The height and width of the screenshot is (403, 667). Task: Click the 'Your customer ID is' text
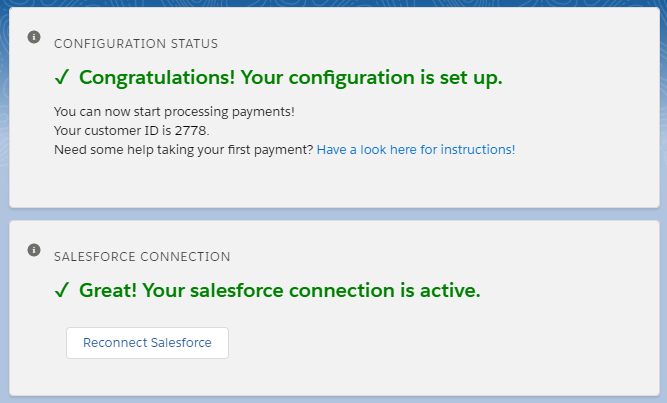[x=113, y=131]
